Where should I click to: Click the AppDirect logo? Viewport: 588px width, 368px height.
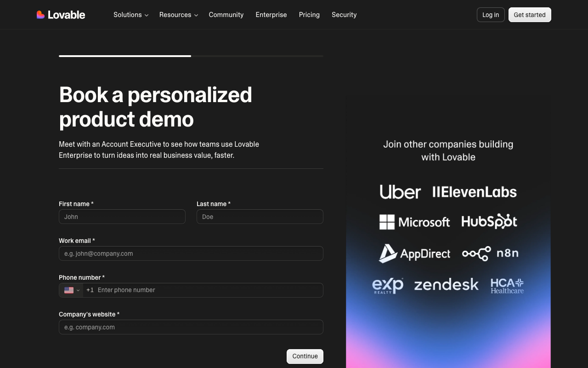[x=414, y=253]
